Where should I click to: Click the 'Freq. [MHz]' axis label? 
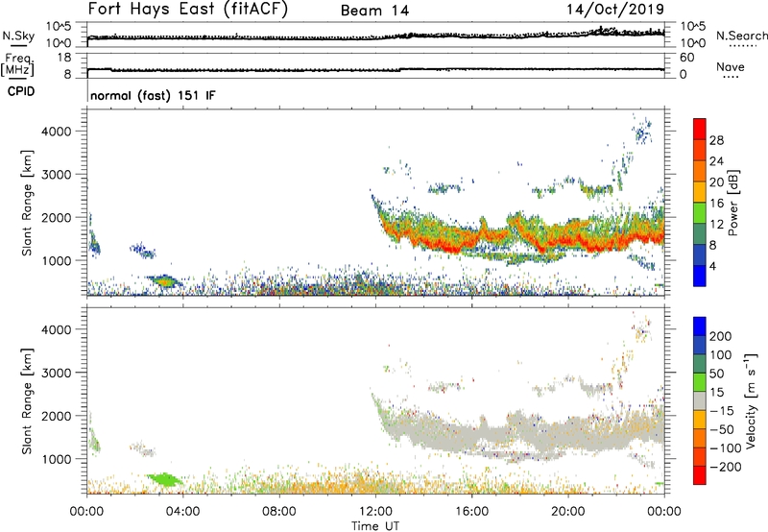tap(17, 65)
